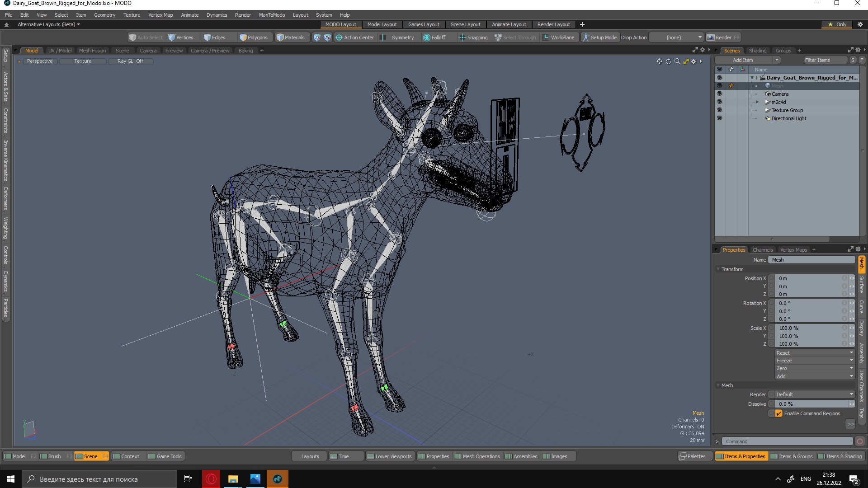Open the Geometry menu
Image resolution: width=868 pixels, height=488 pixels.
[x=104, y=15]
